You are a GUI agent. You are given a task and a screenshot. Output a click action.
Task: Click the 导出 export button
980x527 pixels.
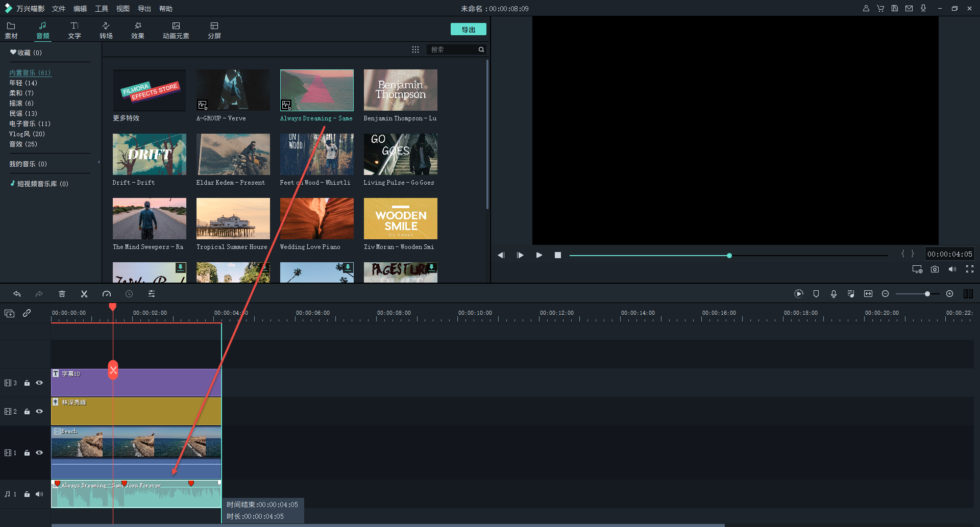[x=468, y=30]
